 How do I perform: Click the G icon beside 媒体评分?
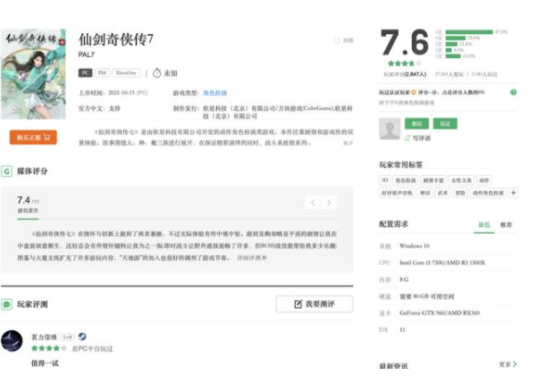point(6,171)
